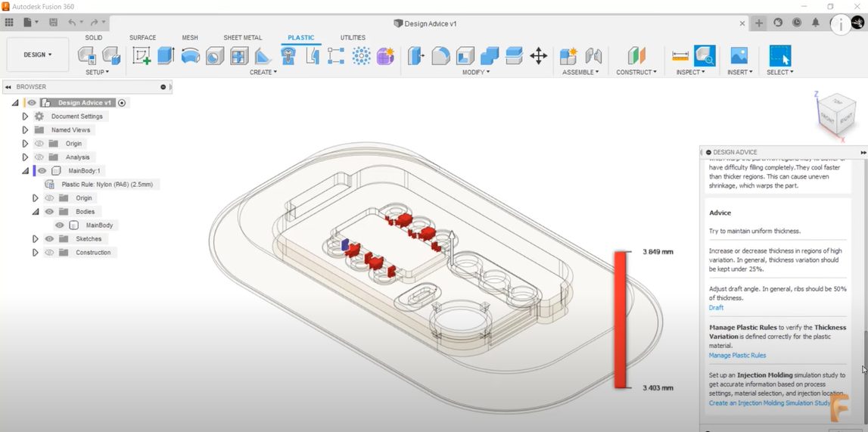Click the Midplane icon in Construct
This screenshot has width=868, height=432.
(636, 55)
